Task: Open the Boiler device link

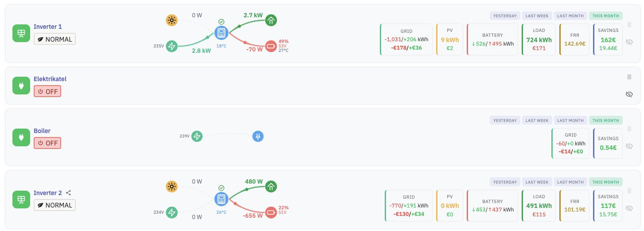Action: pyautogui.click(x=42, y=131)
